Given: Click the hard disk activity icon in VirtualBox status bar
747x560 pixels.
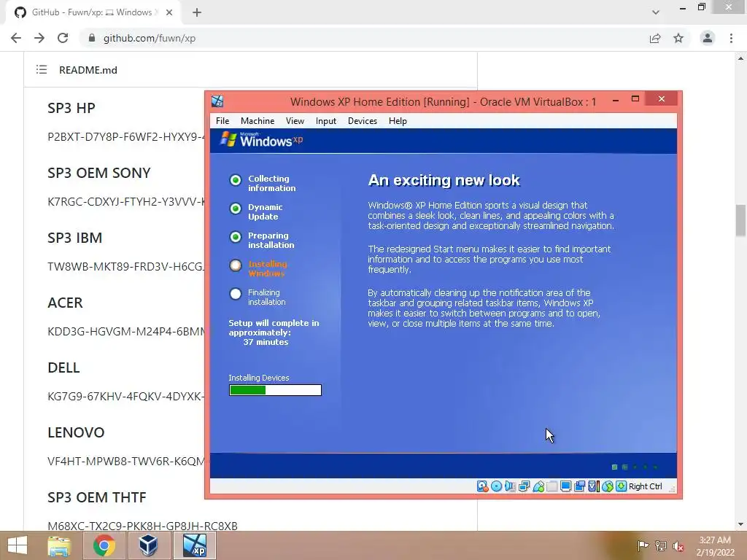Looking at the screenshot, I should coord(483,486).
